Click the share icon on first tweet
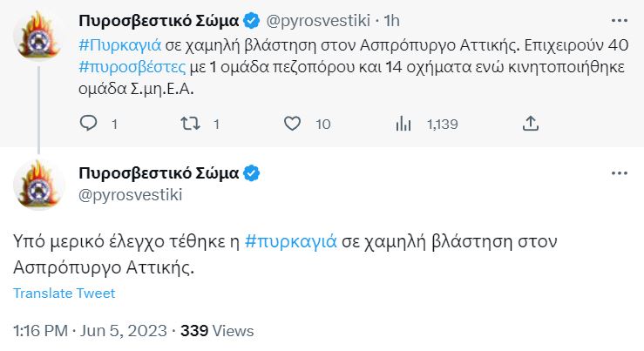The image size is (644, 351). coord(530,125)
